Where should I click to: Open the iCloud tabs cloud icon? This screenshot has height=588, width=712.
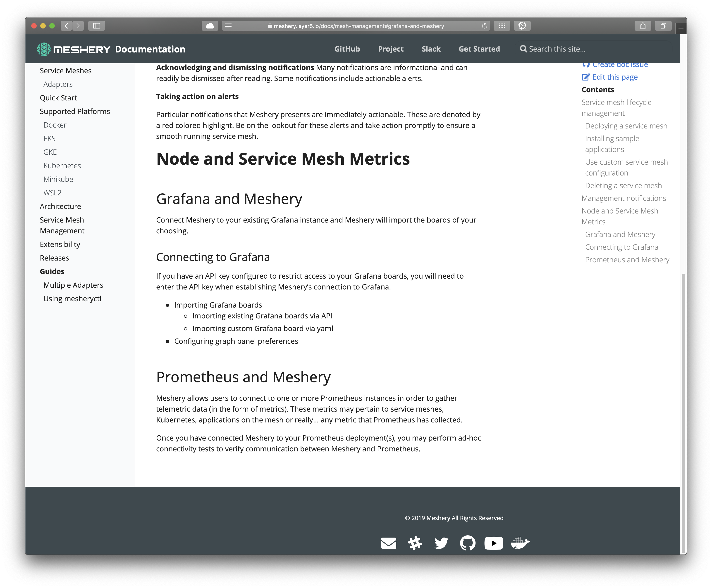click(210, 26)
